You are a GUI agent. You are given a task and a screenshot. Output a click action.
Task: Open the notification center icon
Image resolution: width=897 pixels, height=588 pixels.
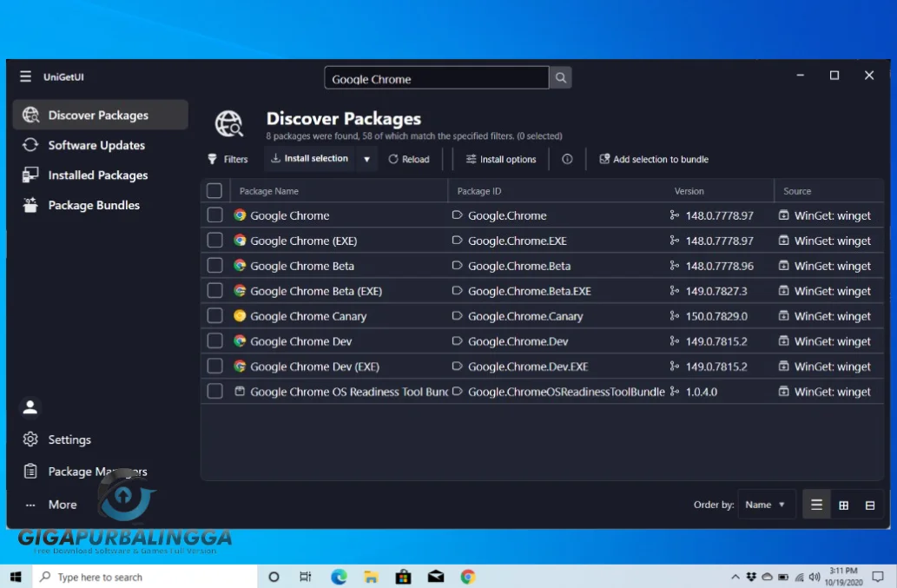[x=878, y=577]
